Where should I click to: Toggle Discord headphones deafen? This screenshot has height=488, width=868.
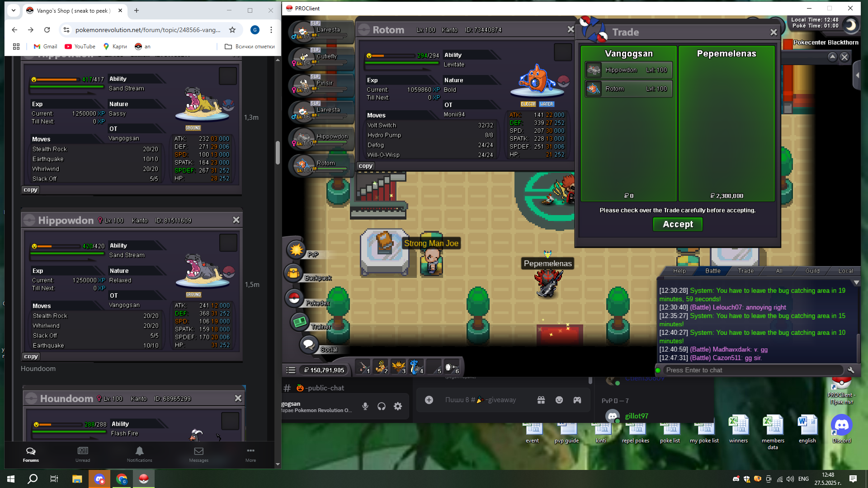(382, 406)
